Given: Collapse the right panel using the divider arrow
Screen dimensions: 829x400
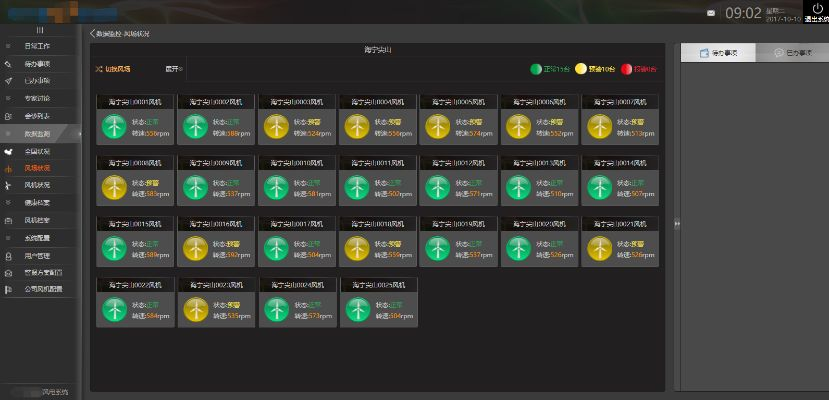Looking at the screenshot, I should tap(677, 224).
